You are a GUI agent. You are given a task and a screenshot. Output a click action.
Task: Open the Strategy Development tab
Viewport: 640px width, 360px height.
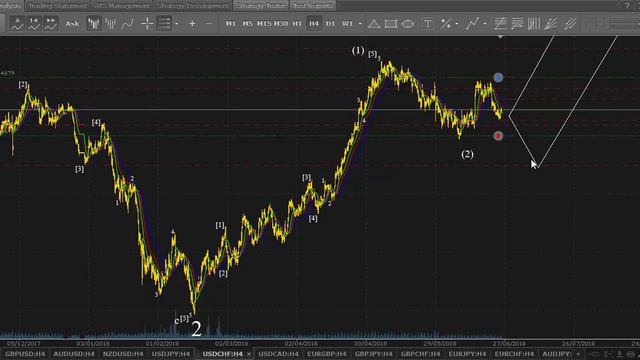coord(193,5)
